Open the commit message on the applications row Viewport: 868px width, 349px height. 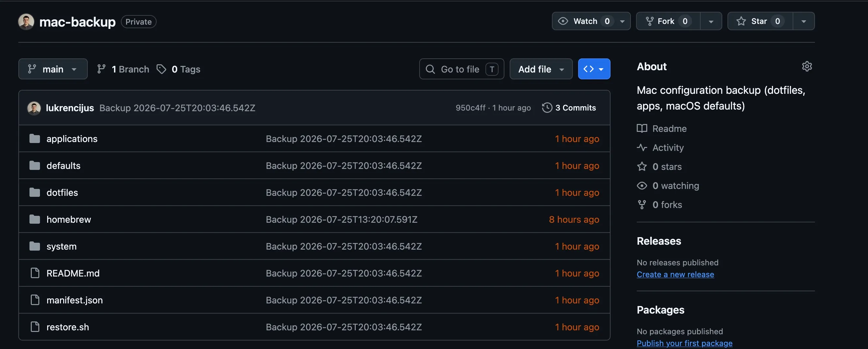(x=344, y=139)
